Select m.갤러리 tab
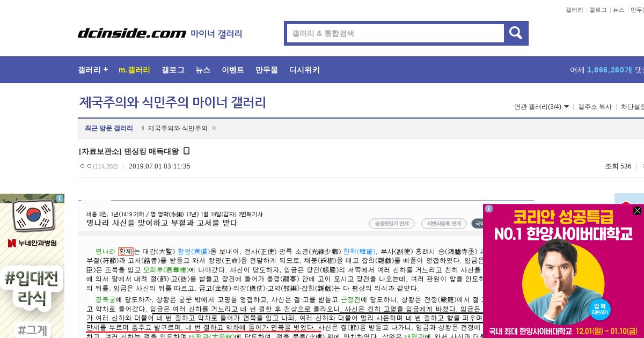The width and height of the screenshot is (644, 338). coord(134,70)
